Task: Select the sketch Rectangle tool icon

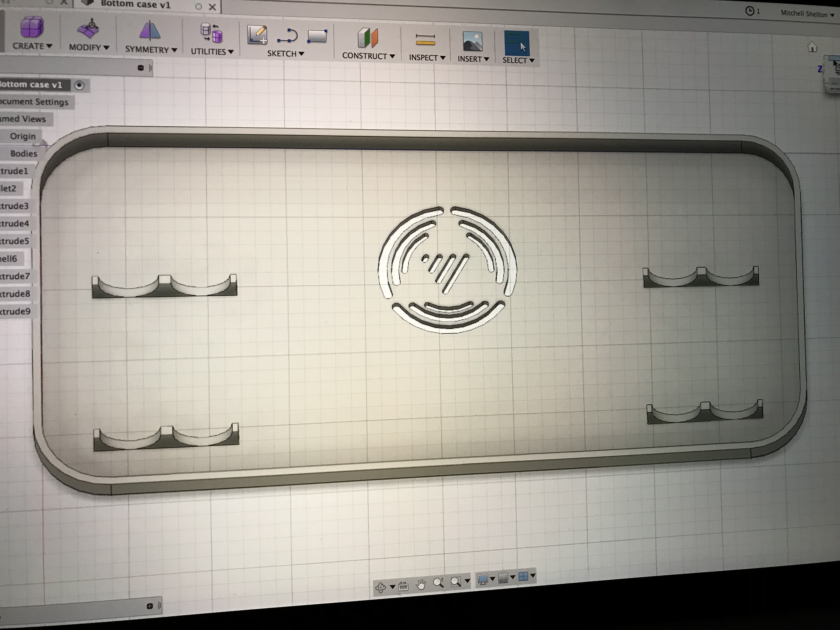Action: tap(317, 36)
